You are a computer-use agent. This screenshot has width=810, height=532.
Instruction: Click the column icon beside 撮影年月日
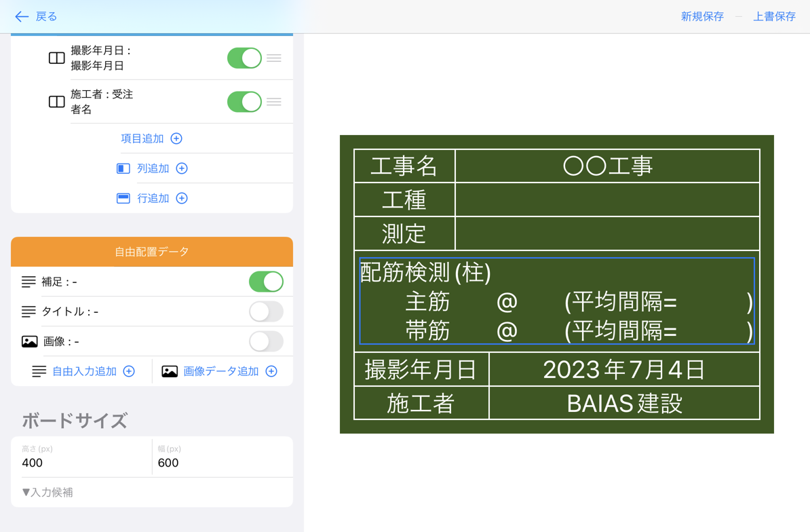pos(57,58)
